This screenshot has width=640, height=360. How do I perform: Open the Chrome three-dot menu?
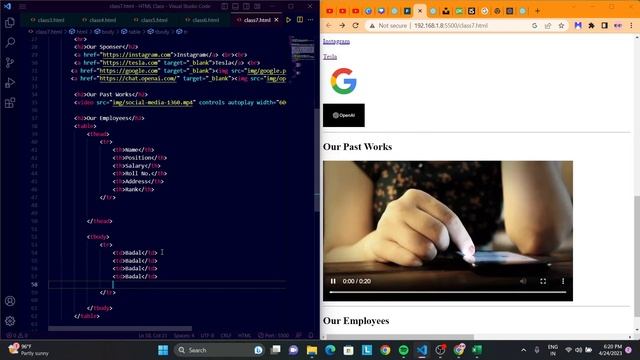click(x=631, y=25)
